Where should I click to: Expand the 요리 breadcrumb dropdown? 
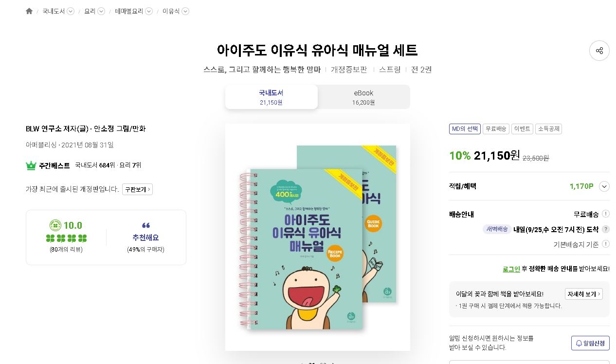[x=101, y=11]
